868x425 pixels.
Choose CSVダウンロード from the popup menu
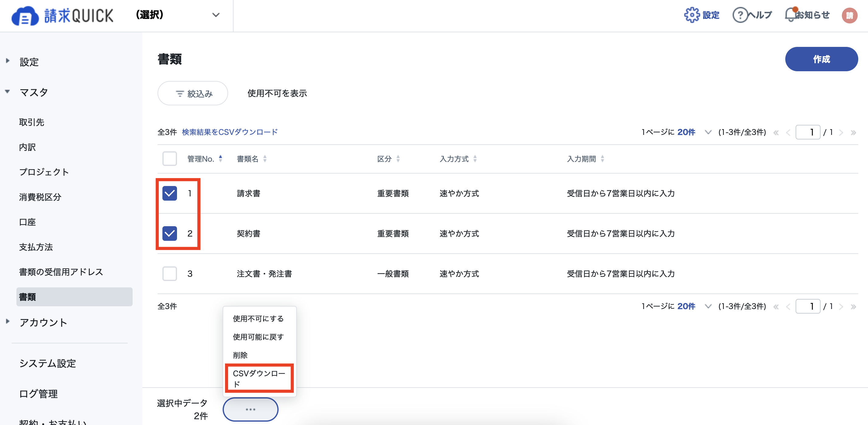tap(259, 378)
